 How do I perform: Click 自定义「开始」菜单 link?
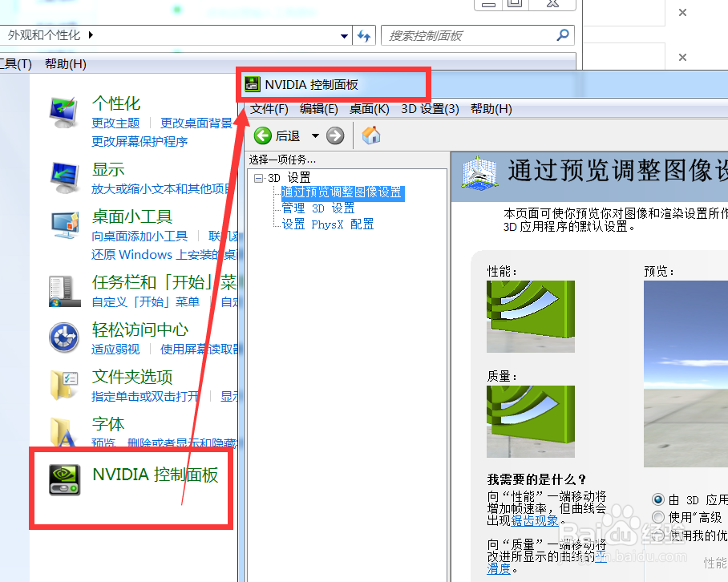pyautogui.click(x=145, y=302)
